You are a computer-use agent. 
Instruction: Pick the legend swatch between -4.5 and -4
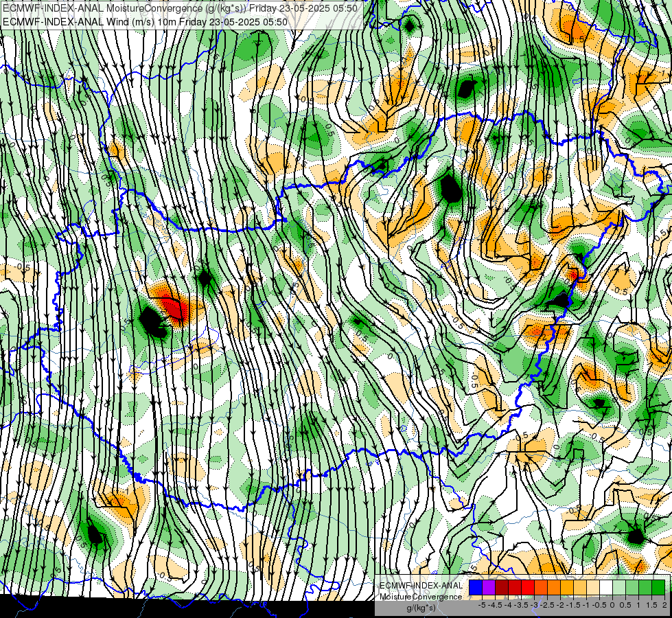[502, 588]
